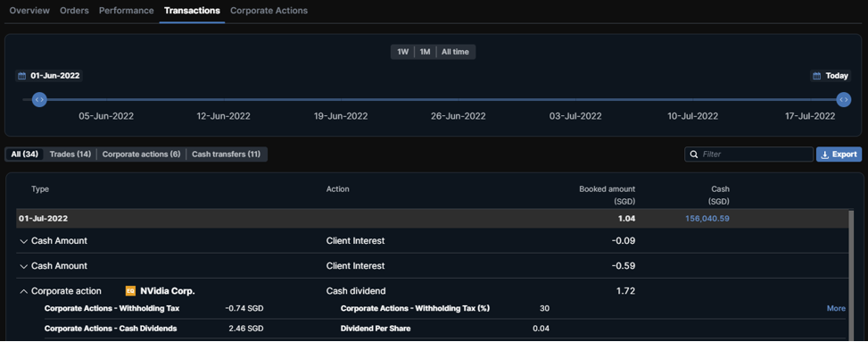Click Cash (SGD) column header
The width and height of the screenshot is (868, 342).
(718, 195)
